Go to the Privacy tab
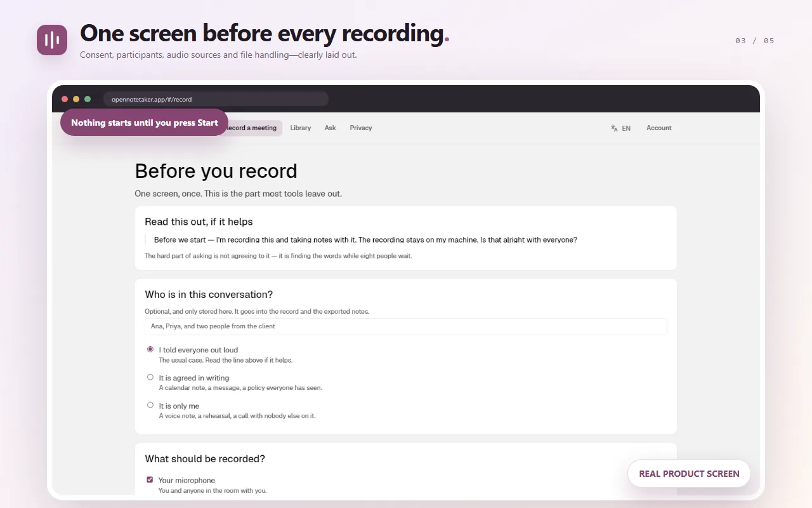This screenshot has height=508, width=812. 361,128
